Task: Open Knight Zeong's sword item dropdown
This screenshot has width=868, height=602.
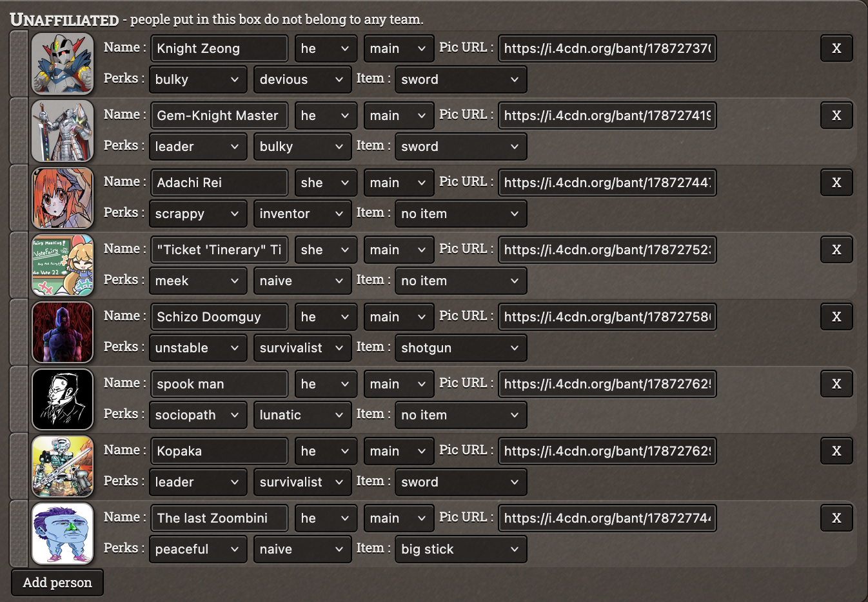Action: [x=461, y=79]
